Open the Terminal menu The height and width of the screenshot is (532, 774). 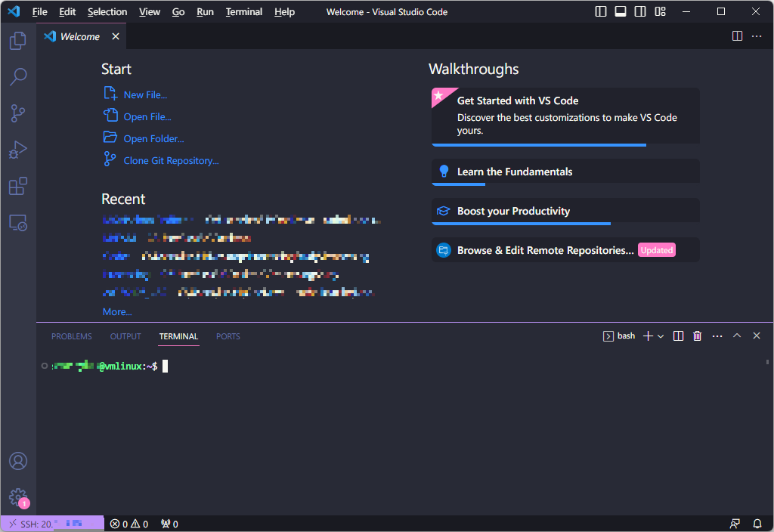click(x=244, y=12)
